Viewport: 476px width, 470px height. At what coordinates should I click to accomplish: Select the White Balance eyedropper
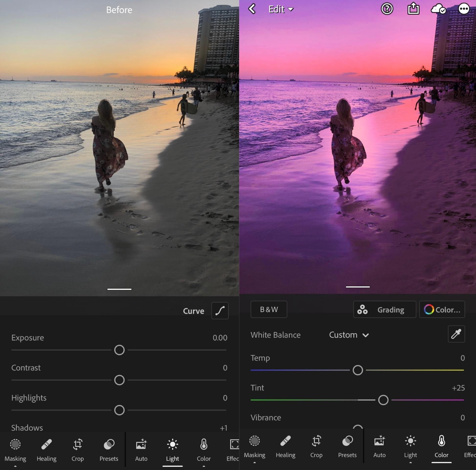(456, 334)
